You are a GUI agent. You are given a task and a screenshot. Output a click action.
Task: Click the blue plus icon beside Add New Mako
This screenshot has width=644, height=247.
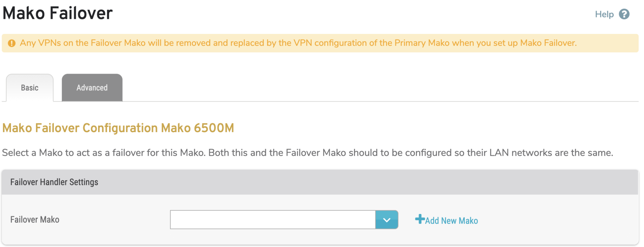(420, 219)
